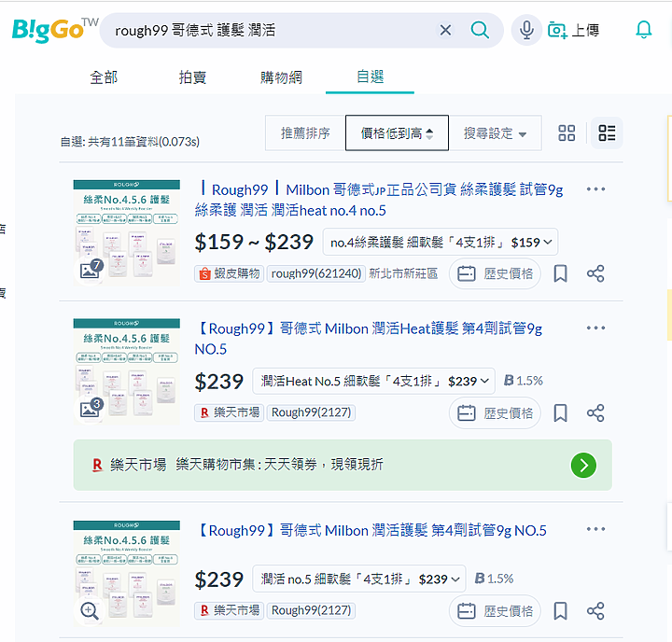Click 新北市新莊區 location text
The height and width of the screenshot is (642, 672).
[403, 273]
